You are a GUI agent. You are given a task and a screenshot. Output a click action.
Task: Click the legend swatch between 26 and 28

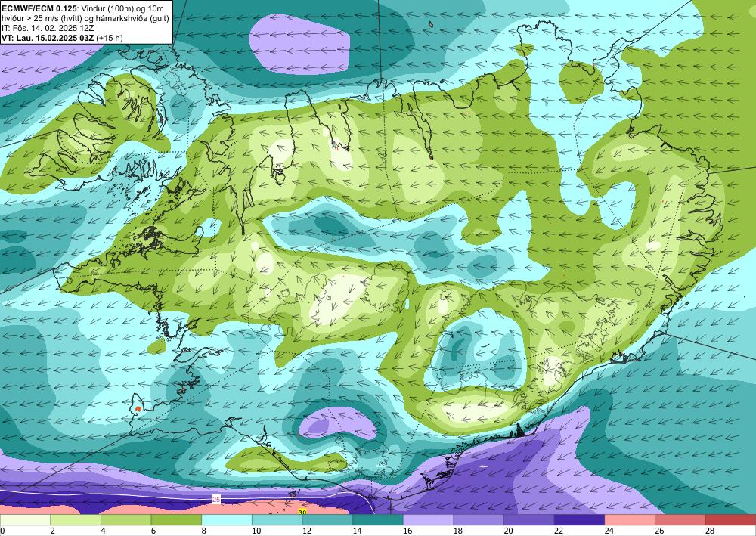pyautogui.click(x=680, y=520)
